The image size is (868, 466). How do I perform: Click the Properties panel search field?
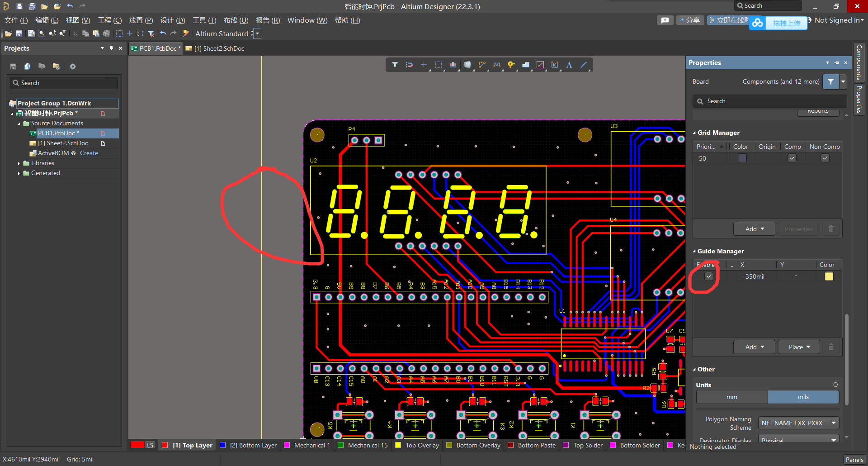(769, 101)
